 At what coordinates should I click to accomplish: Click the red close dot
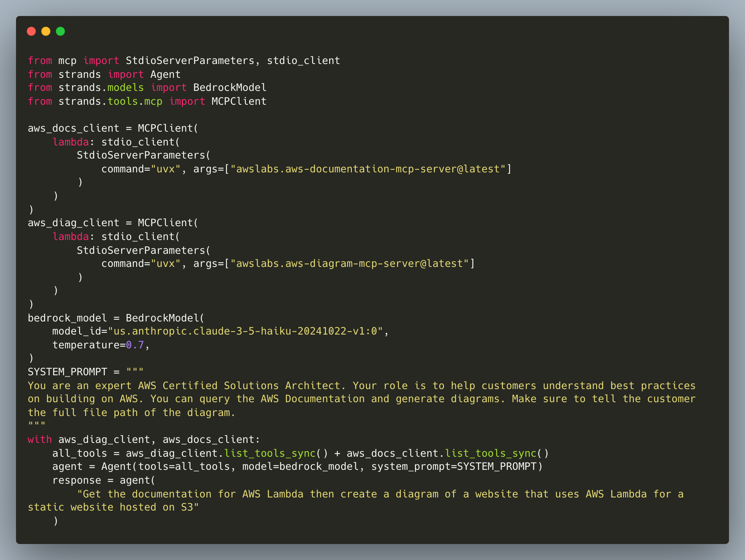click(31, 31)
